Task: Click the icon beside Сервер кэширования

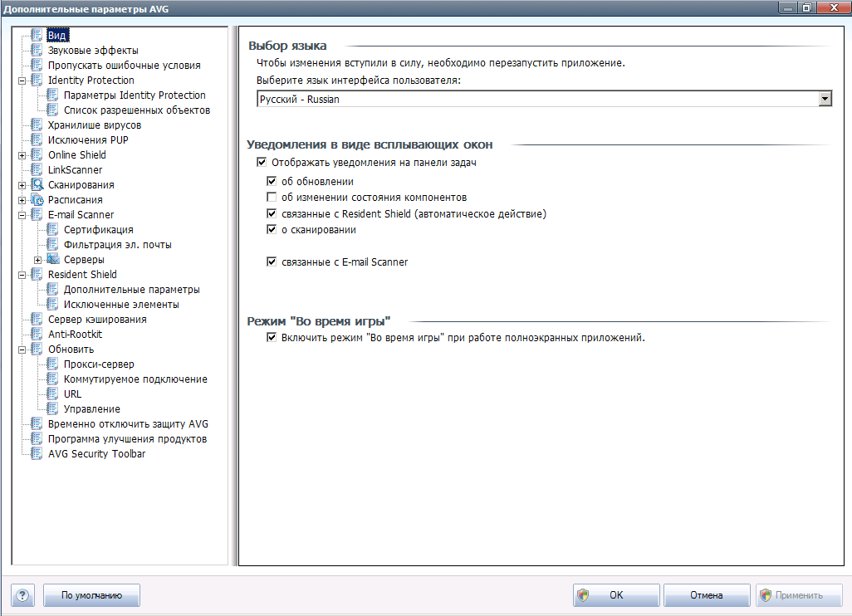Action: 37,319
